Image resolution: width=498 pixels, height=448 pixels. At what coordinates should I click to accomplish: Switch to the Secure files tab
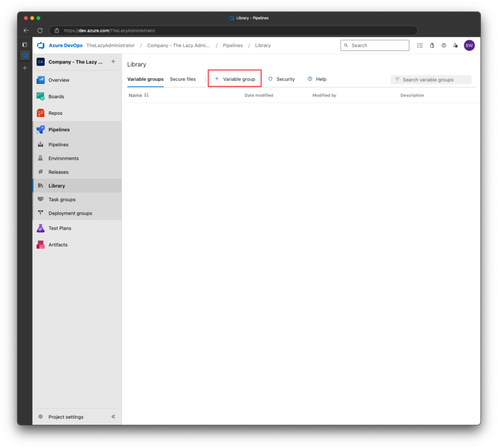tap(183, 79)
